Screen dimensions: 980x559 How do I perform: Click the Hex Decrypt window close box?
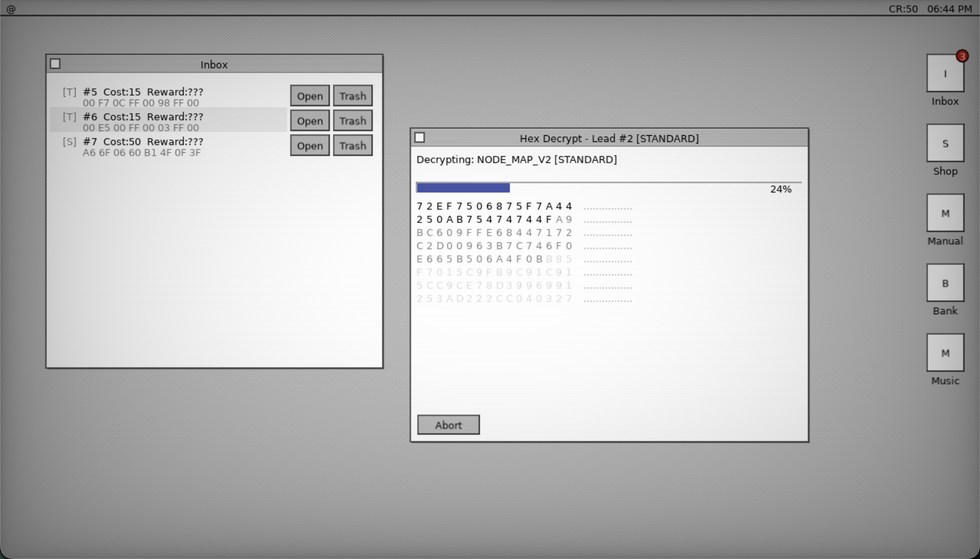pos(419,137)
